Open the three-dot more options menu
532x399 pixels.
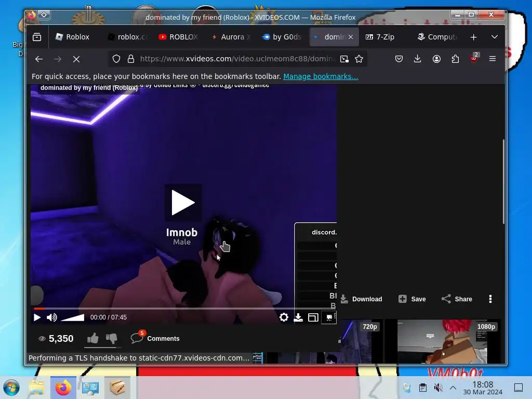[x=490, y=299]
